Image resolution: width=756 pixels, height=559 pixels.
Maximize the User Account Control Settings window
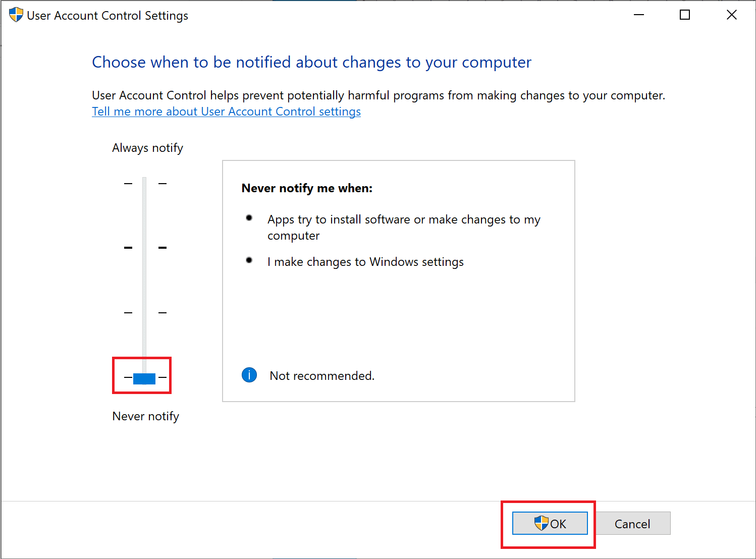[685, 15]
